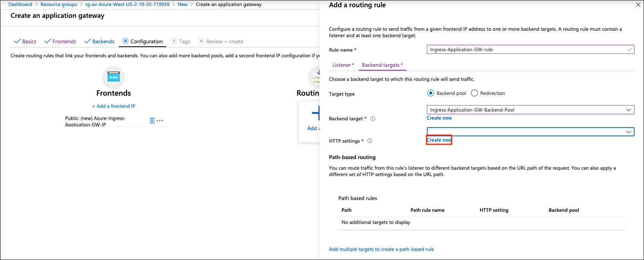This screenshot has width=644, height=260.
Task: Click the 'Create an application gateway' breadcrumb item
Action: click(x=228, y=5)
